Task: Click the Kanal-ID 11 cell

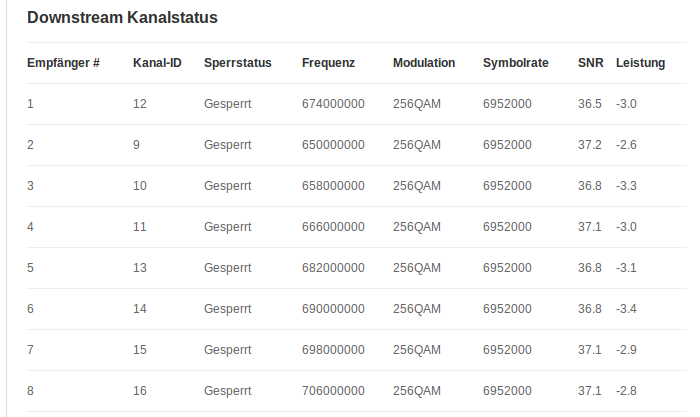Action: (140, 227)
